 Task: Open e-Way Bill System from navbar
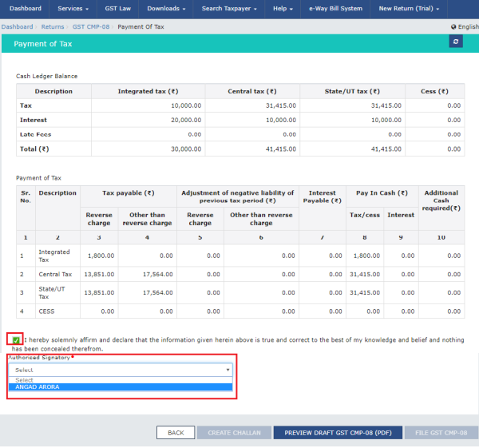pos(336,9)
